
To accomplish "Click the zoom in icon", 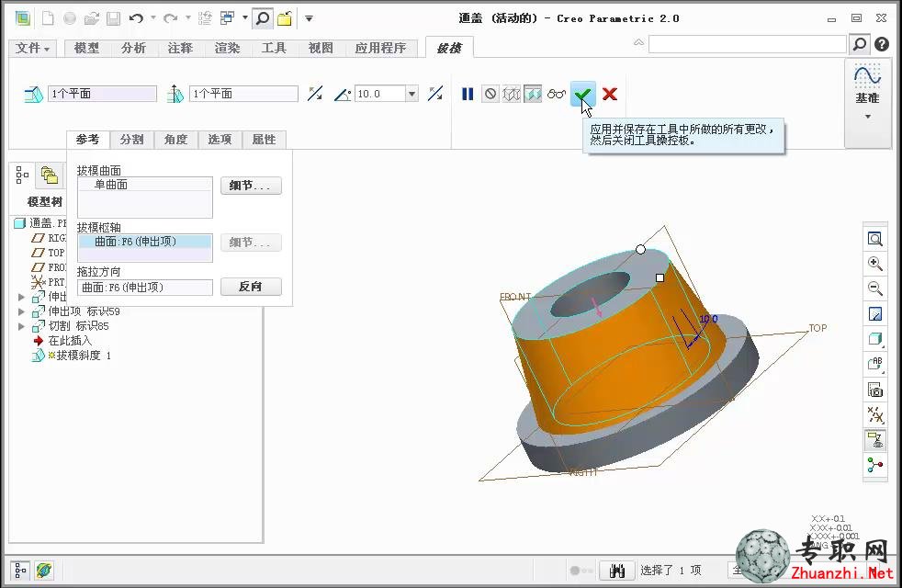I will tap(875, 264).
